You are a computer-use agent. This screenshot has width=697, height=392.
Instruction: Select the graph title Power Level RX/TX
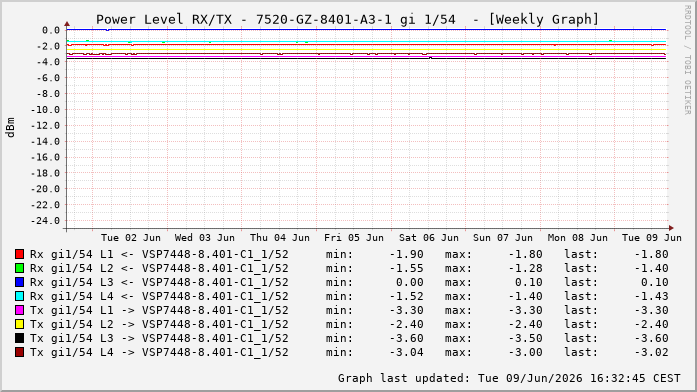click(164, 20)
